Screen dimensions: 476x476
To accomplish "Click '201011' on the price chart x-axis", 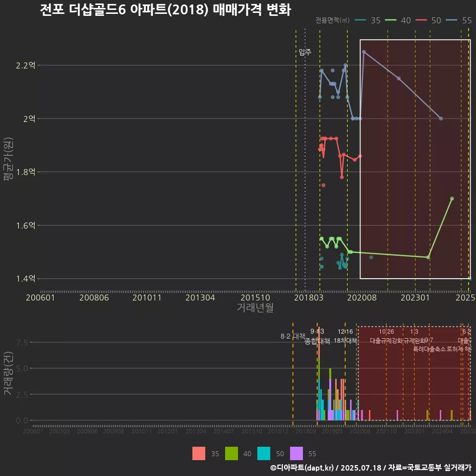I will pos(147,297).
